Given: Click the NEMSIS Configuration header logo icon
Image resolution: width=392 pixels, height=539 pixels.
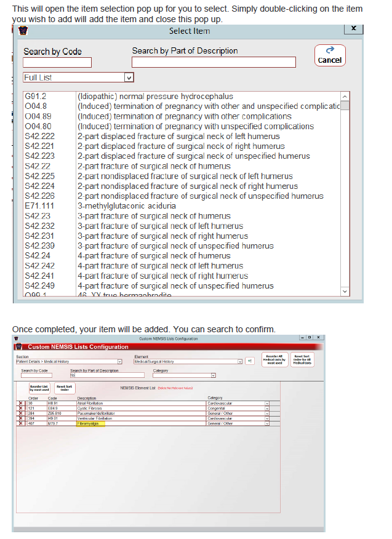Looking at the screenshot, I should pos(19,346).
